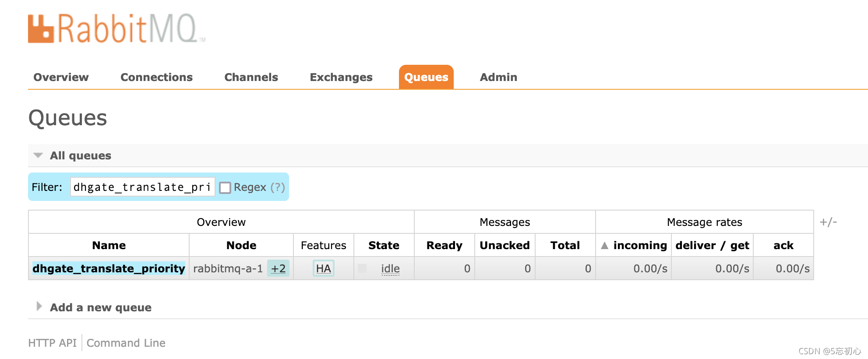This screenshot has height=359, width=868.
Task: Sort by Ready messages column
Action: click(x=445, y=245)
